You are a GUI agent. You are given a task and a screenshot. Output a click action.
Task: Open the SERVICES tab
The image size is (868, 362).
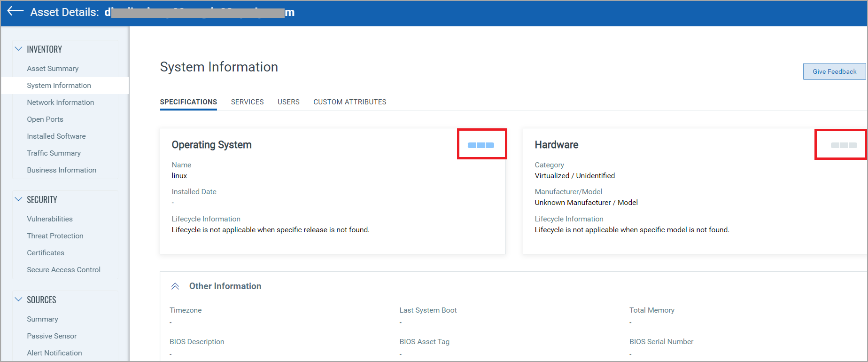248,102
